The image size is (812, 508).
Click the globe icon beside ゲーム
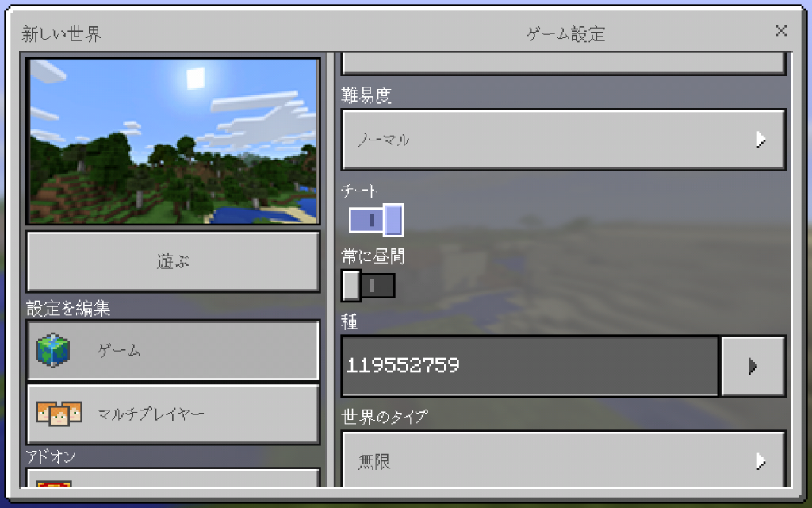[53, 350]
